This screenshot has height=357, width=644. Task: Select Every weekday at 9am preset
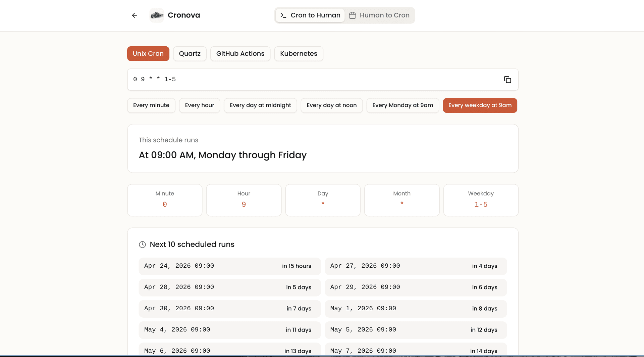pyautogui.click(x=480, y=105)
